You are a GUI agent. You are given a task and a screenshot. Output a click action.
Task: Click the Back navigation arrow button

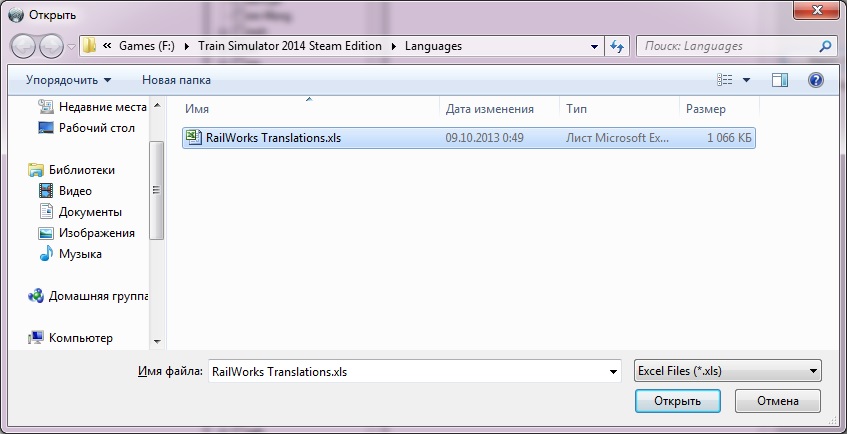(24, 46)
